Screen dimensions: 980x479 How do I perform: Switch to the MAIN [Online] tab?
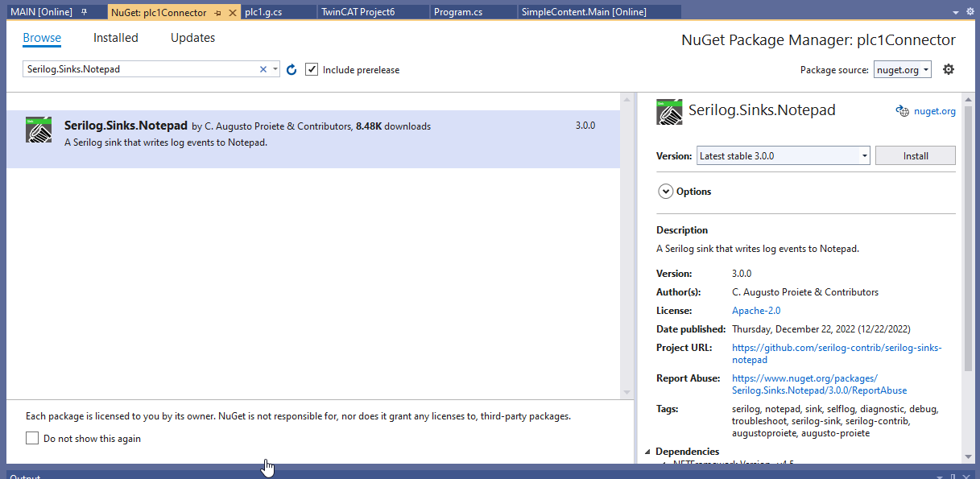(x=41, y=12)
